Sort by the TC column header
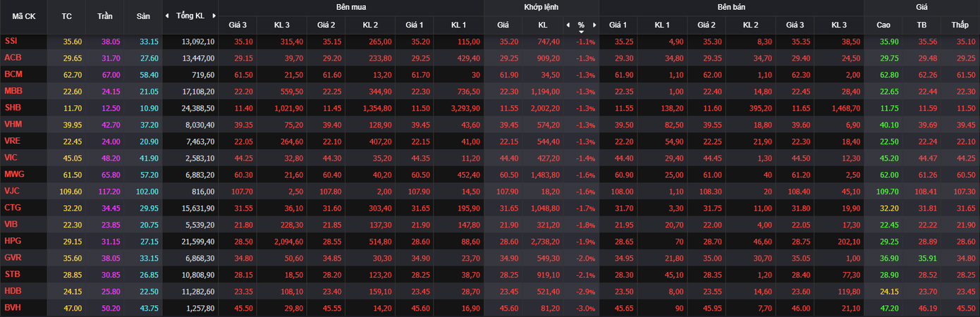980x317 pixels. 67,15
